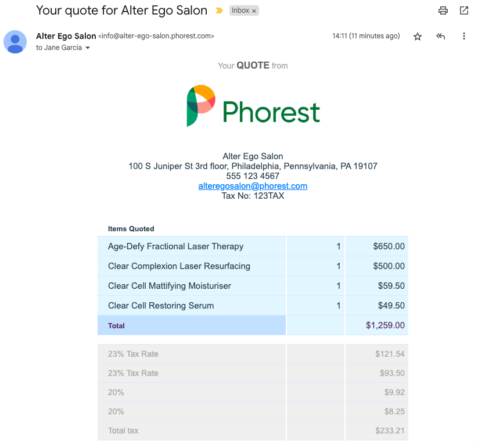478x448 pixels.
Task: Click the Phorest logo image
Action: pyautogui.click(x=253, y=106)
